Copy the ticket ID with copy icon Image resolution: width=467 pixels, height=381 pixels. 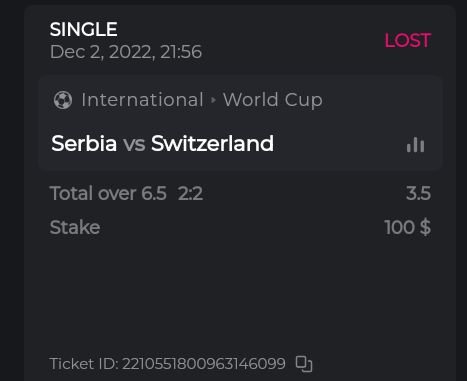(x=304, y=364)
